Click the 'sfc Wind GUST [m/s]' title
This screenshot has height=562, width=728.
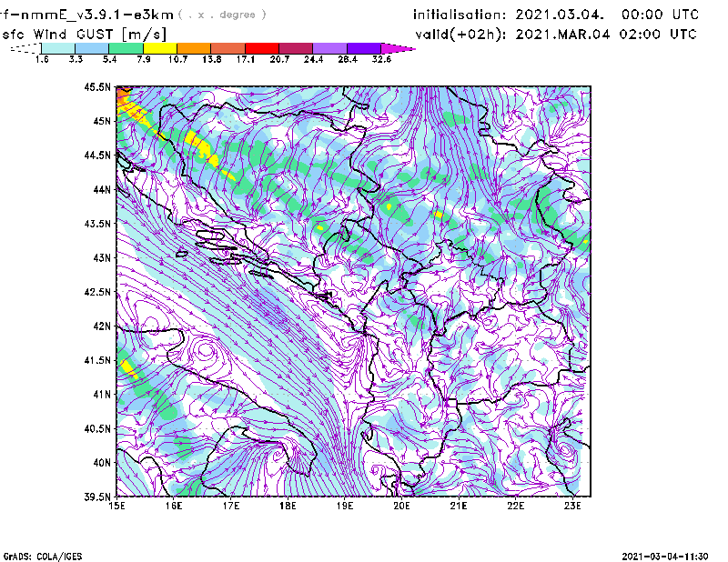[x=84, y=35]
